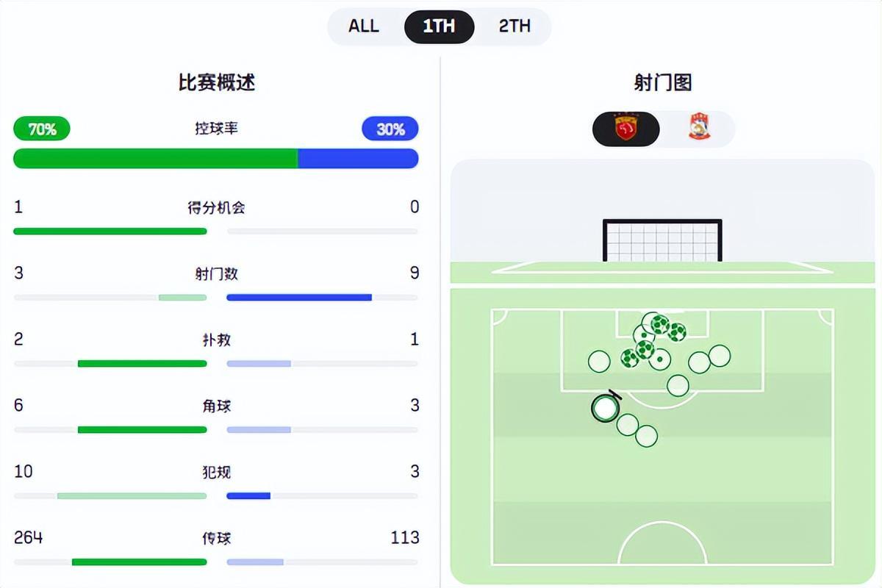This screenshot has width=882, height=588.
Task: Click the 控球率 possession label
Action: [x=216, y=129]
